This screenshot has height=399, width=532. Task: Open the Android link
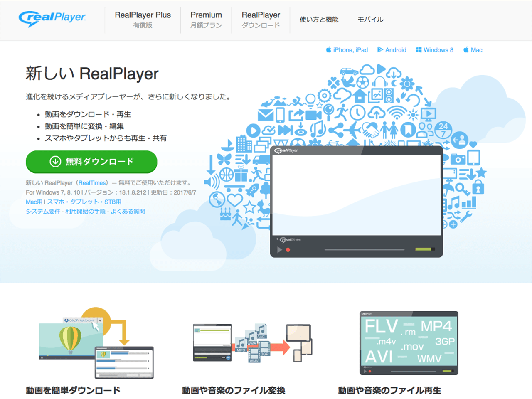pyautogui.click(x=396, y=50)
